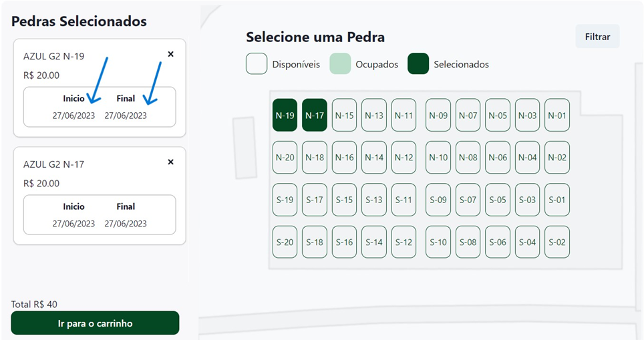This screenshot has height=340, width=644.
Task: Deselect the selected stone N-17
Action: pyautogui.click(x=315, y=116)
